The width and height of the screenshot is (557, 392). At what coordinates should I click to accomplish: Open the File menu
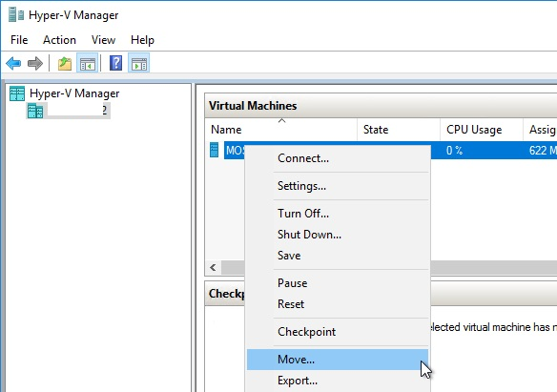[19, 40]
